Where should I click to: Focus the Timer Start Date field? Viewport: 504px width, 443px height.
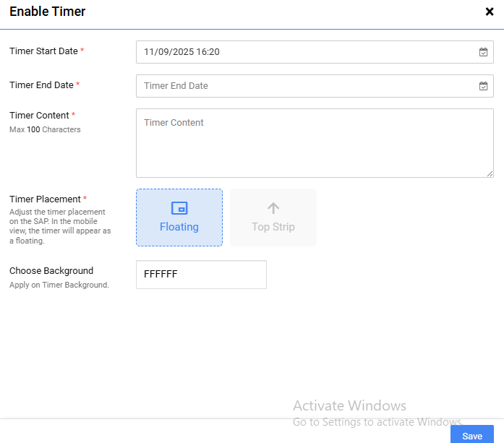tap(304, 52)
